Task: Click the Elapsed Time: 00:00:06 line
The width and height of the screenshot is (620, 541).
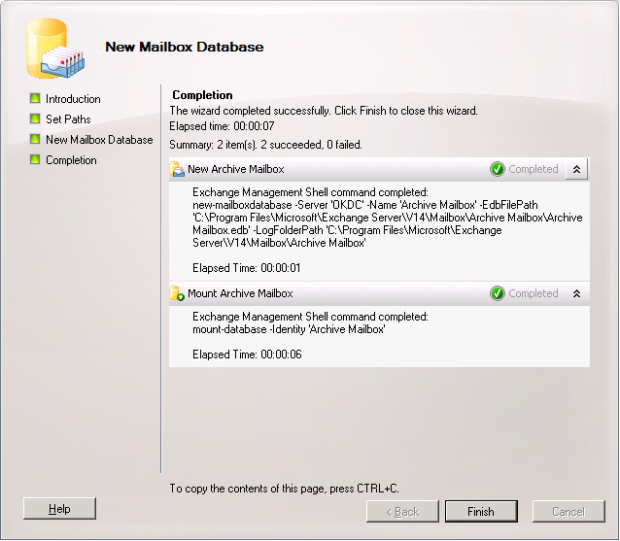Action: click(247, 354)
